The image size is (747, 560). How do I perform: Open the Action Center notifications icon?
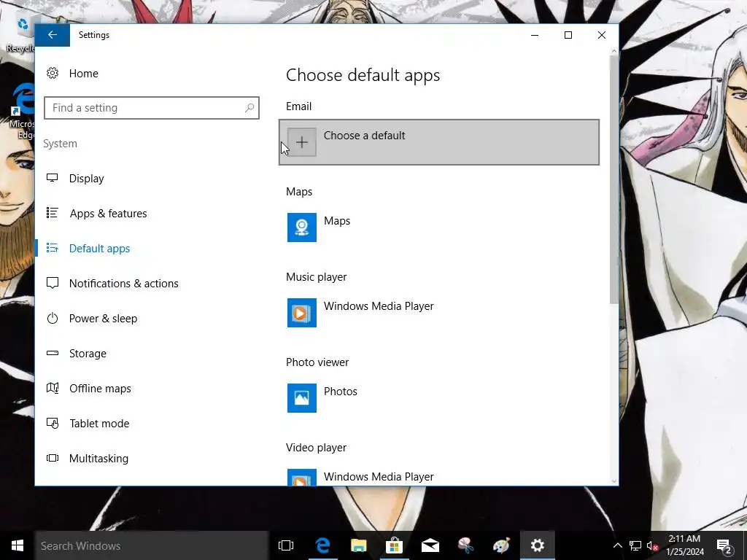coord(724,545)
